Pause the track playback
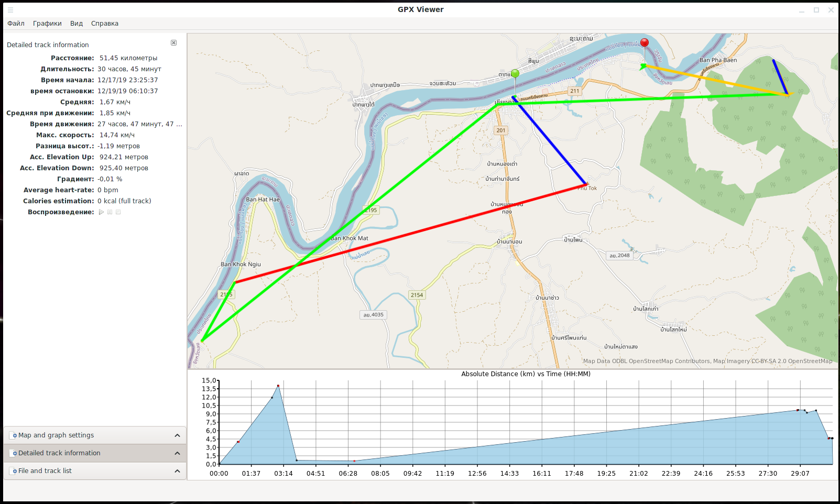The width and height of the screenshot is (840, 504). tap(110, 212)
